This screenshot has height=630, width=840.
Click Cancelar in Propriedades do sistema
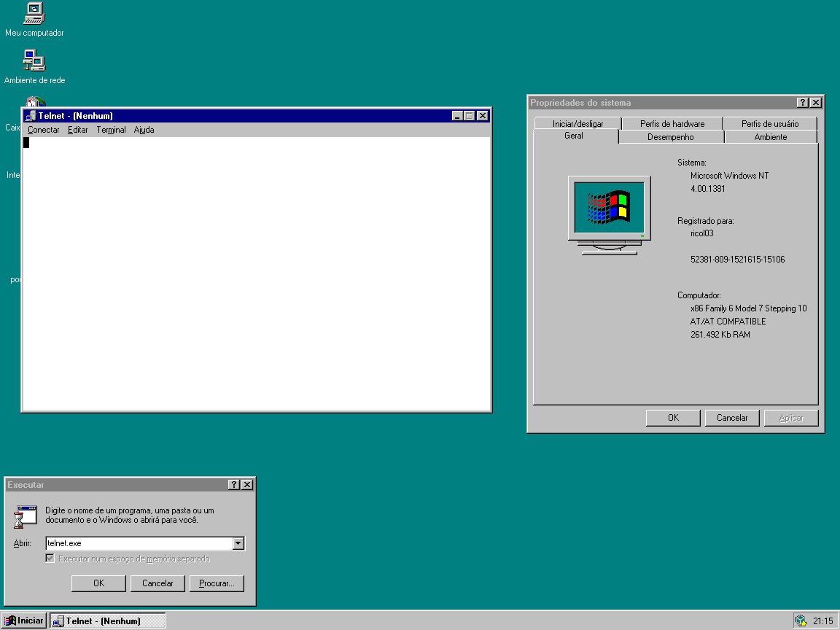(x=732, y=418)
